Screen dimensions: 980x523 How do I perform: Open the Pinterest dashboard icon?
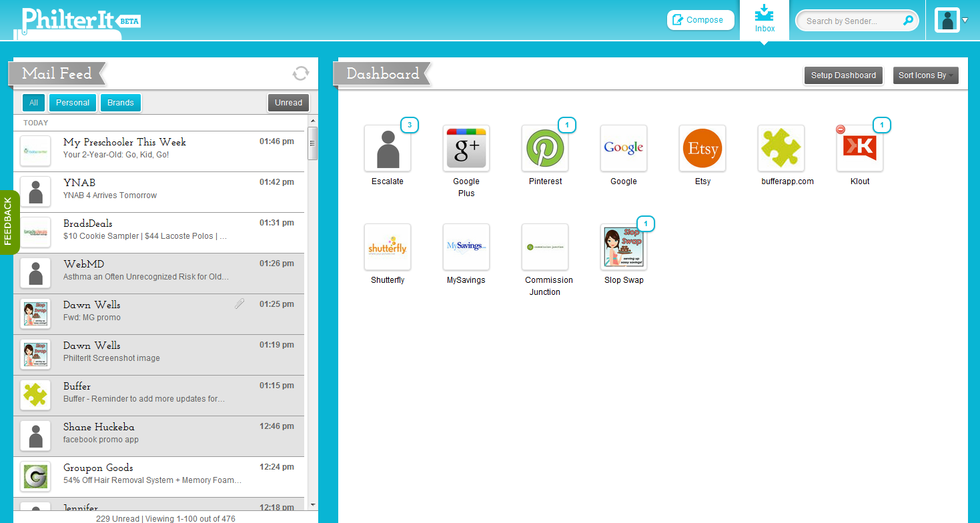pos(545,148)
